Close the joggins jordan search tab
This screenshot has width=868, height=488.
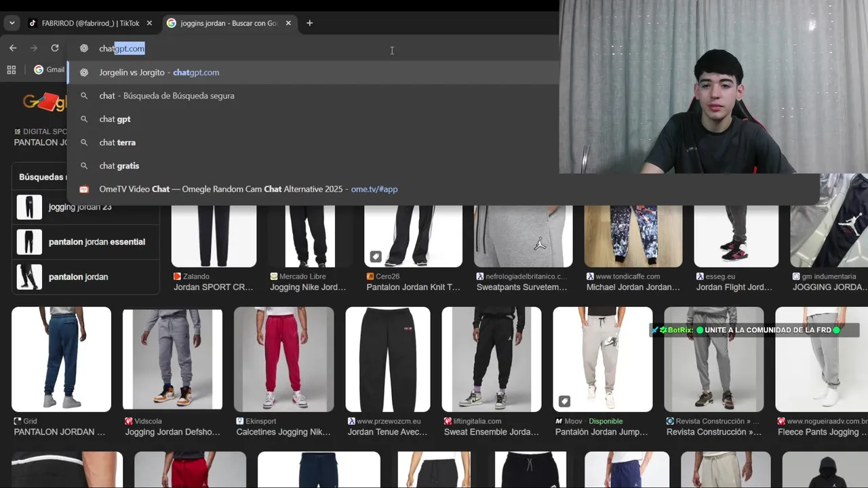(x=288, y=23)
